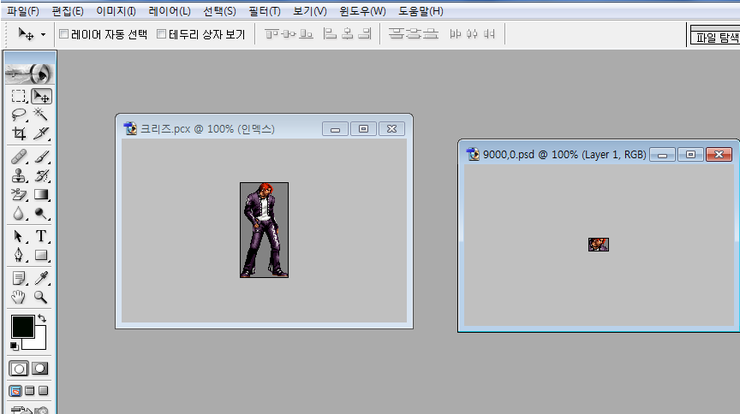Open the 선택(S) menu
Viewport: 740px width, 414px height.
[x=219, y=11]
